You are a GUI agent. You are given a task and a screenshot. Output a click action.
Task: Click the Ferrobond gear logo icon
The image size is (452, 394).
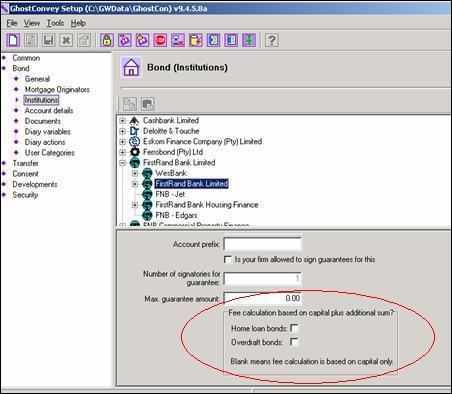[x=135, y=152]
